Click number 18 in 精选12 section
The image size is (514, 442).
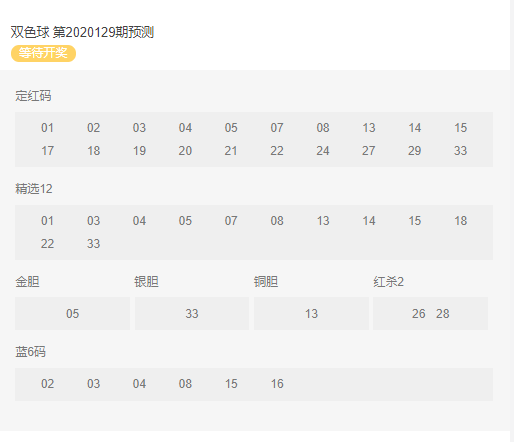pyautogui.click(x=461, y=221)
